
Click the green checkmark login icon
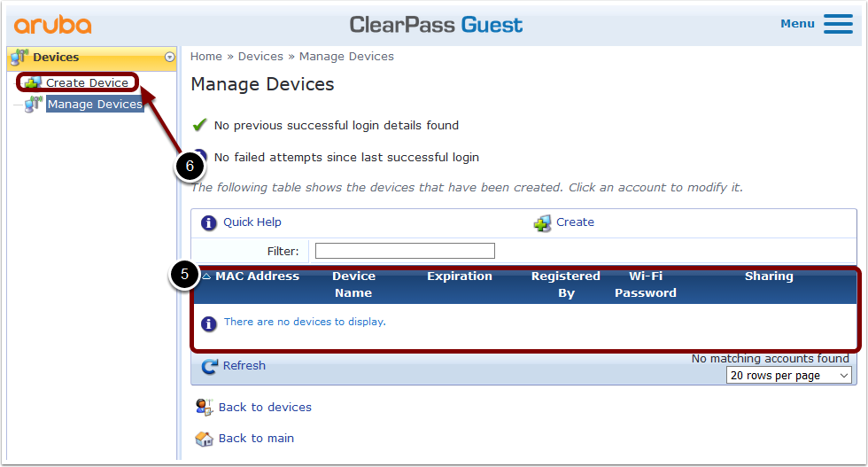(199, 125)
